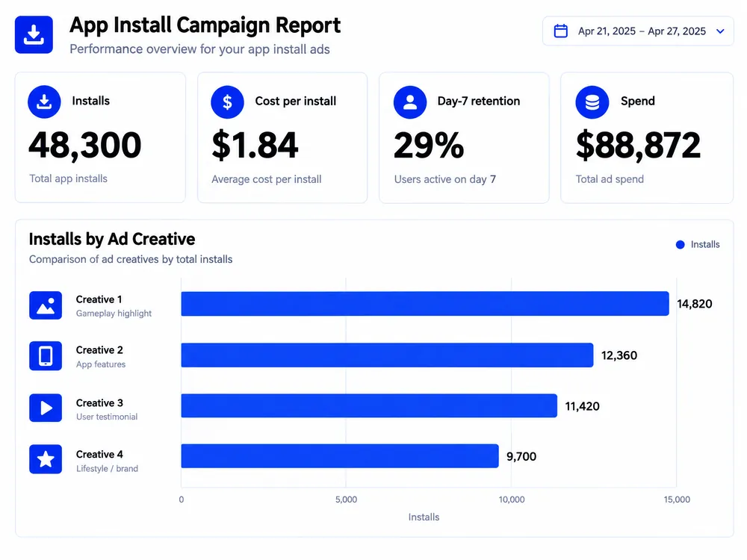Screen dimensions: 747x560
Task: Click the User testimonial subtitle
Action: (x=107, y=417)
